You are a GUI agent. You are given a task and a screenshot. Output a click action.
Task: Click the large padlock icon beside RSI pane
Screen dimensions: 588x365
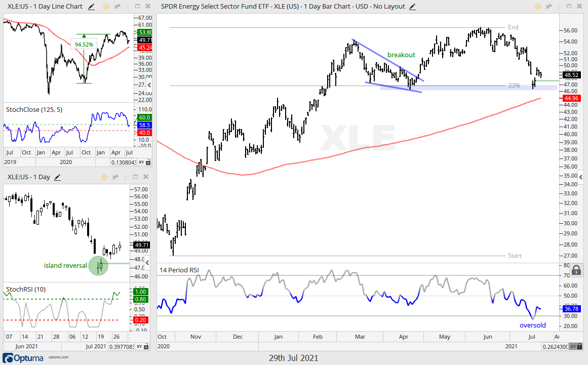point(576,270)
